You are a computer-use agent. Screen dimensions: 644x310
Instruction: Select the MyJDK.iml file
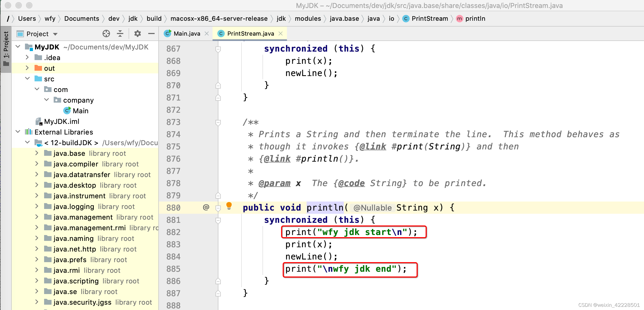[x=62, y=122]
